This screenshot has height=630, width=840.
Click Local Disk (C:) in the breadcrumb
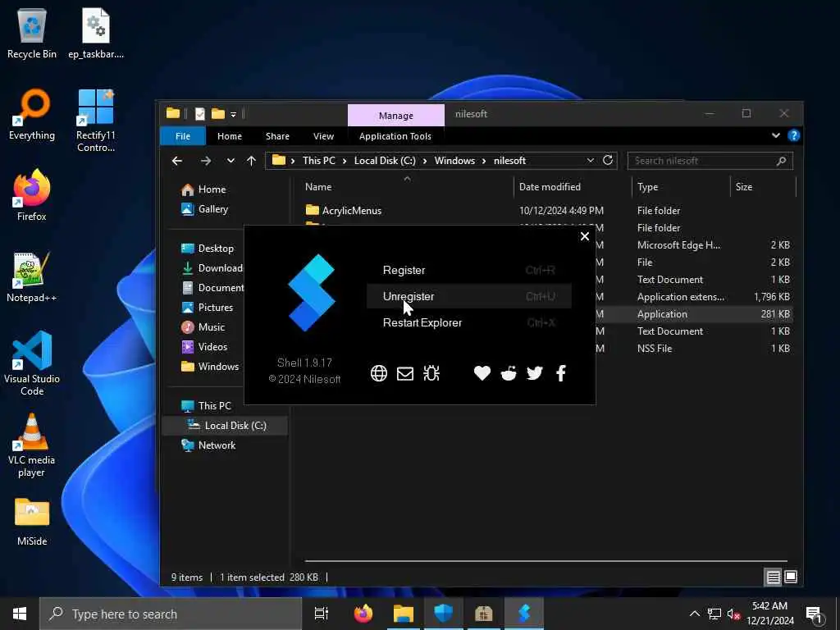point(385,161)
